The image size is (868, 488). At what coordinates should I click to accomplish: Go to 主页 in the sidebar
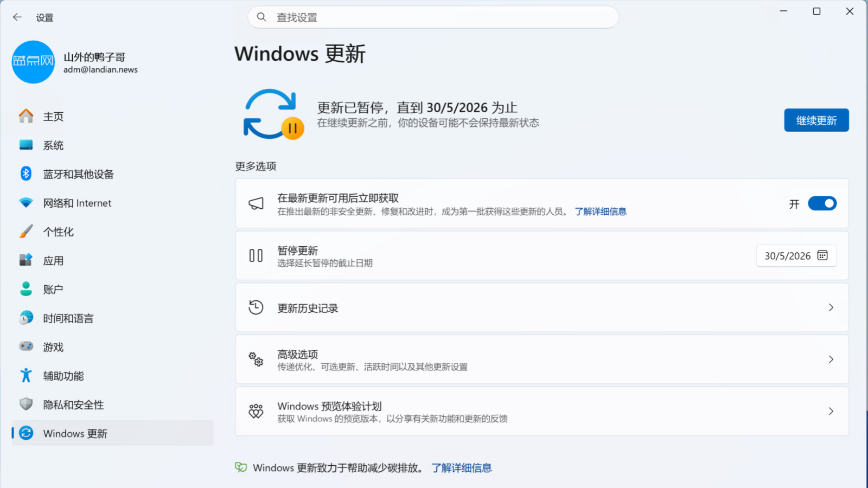tap(53, 117)
